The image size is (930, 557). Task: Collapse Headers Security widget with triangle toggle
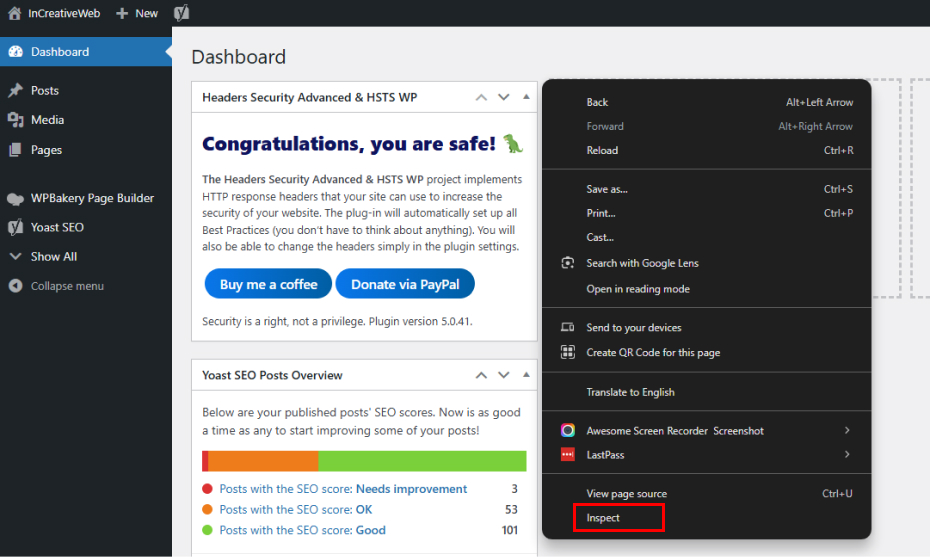(526, 97)
